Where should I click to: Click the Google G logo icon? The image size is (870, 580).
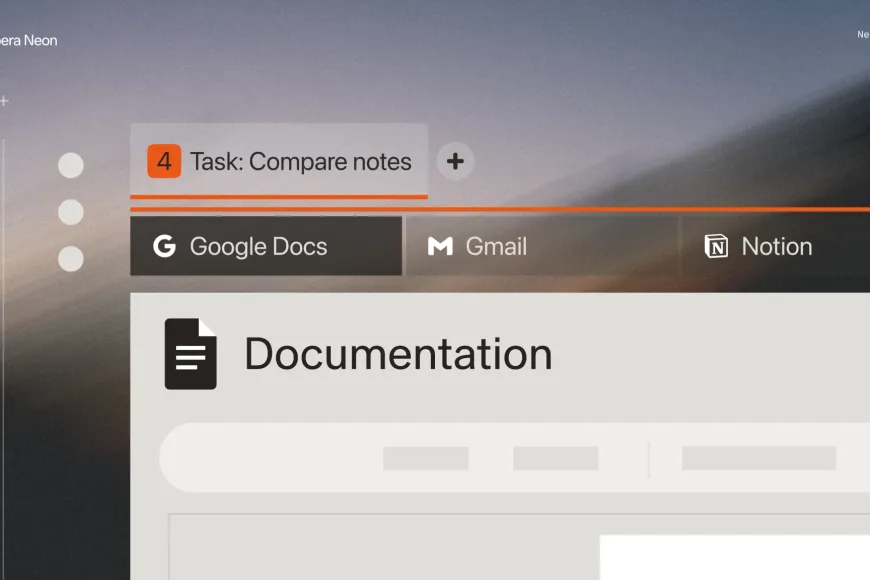coord(164,246)
